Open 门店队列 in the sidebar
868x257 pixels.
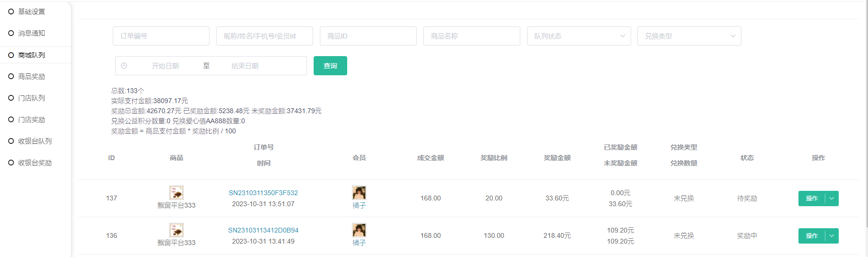(x=32, y=98)
